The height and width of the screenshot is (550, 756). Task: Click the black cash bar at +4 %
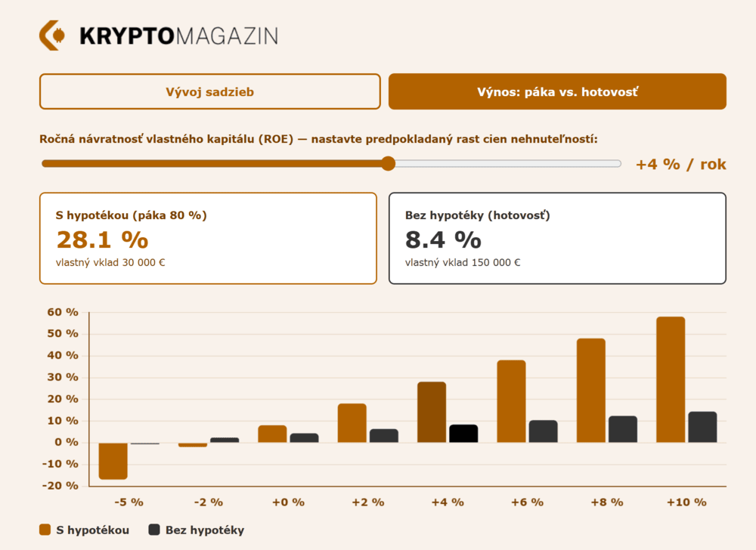[x=463, y=434]
